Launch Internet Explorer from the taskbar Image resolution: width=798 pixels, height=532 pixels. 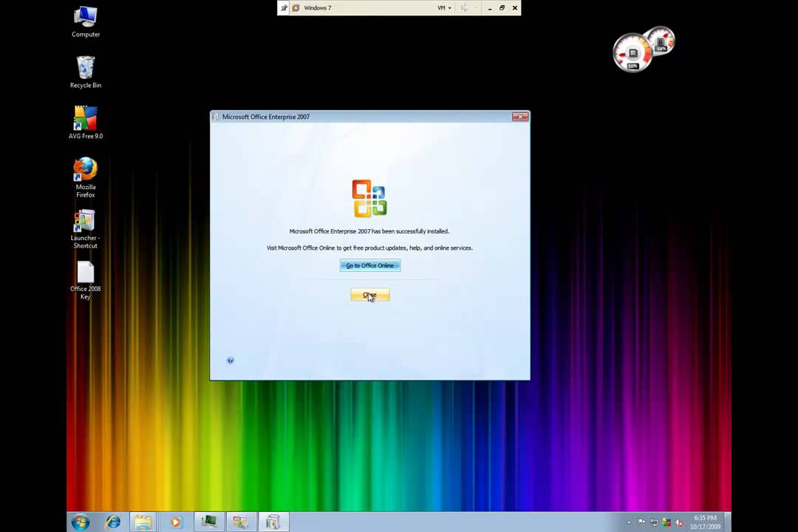point(113,522)
